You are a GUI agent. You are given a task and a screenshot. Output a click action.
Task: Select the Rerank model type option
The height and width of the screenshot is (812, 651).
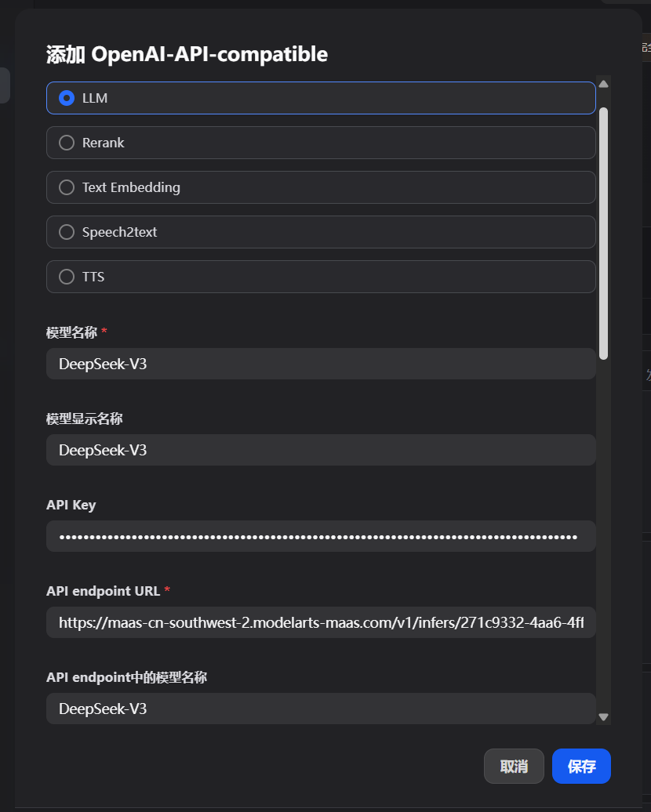click(x=321, y=143)
